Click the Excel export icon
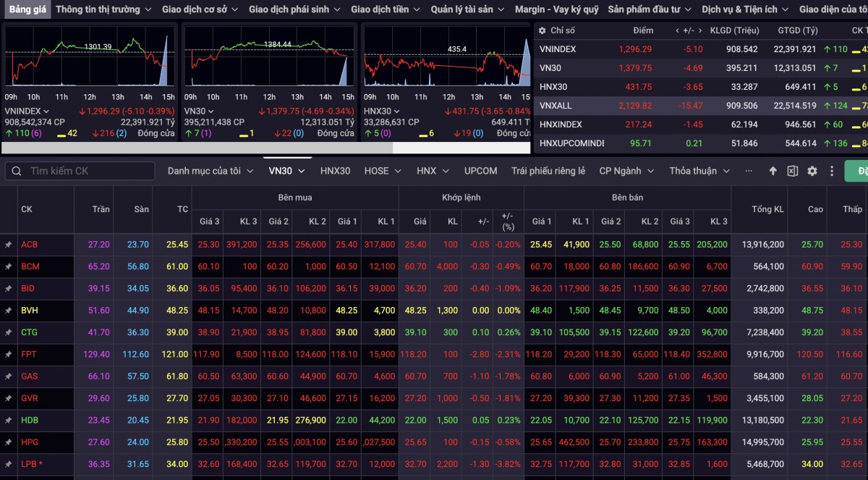868x480 pixels. tap(793, 171)
